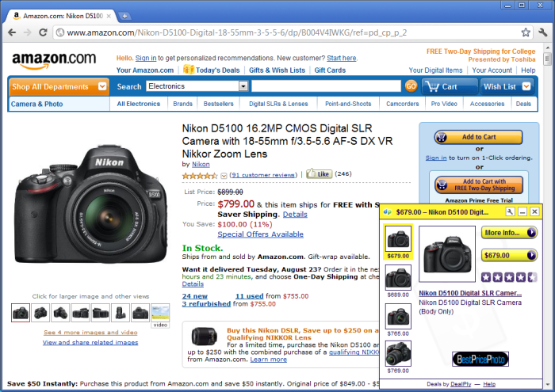Open the Accessories tab

tap(487, 104)
